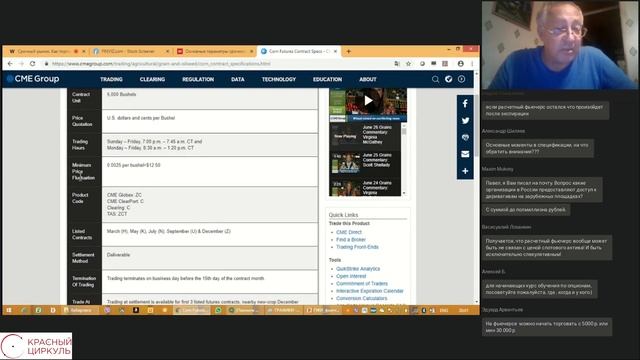640x360 pixels.
Task: Open the WhatsApp taskbar icon
Action: coord(218,310)
